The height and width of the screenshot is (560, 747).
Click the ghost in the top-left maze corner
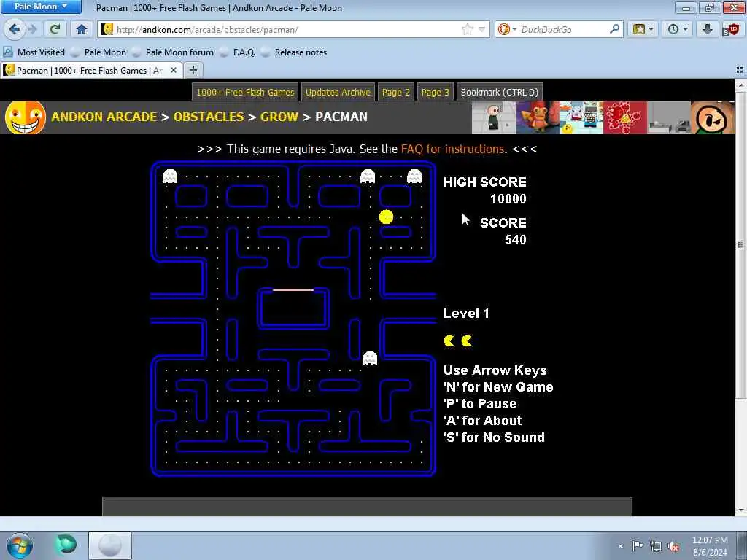(x=170, y=176)
